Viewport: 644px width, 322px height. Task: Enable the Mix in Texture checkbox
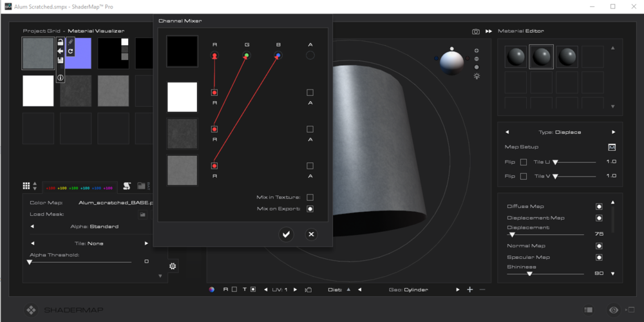tap(310, 197)
